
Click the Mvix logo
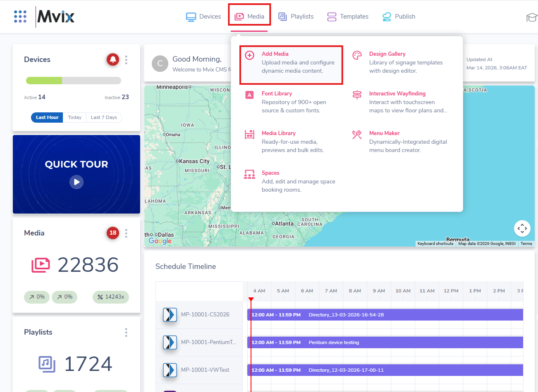[x=56, y=17]
